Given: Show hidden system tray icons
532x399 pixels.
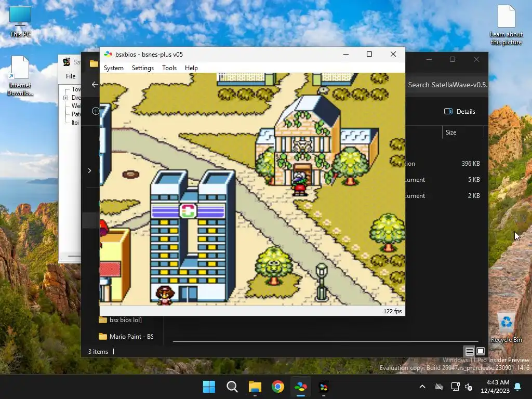Looking at the screenshot, I should (422, 387).
